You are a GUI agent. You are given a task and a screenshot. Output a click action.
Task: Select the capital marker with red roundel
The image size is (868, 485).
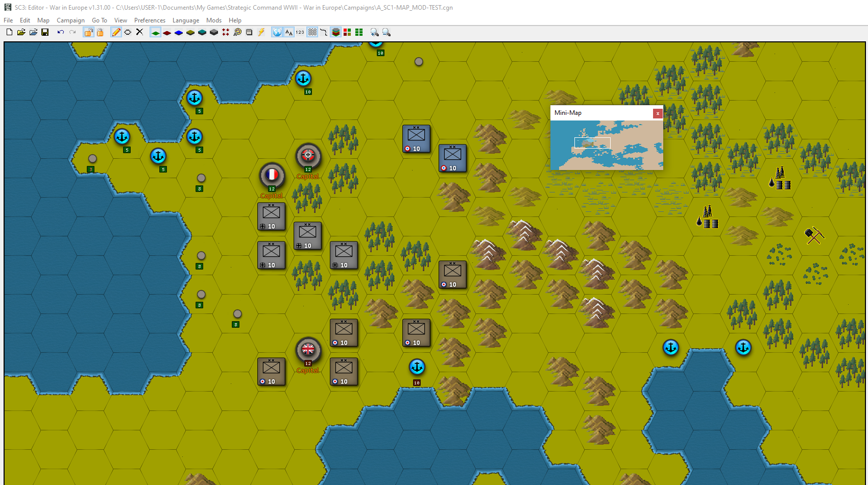coord(308,156)
